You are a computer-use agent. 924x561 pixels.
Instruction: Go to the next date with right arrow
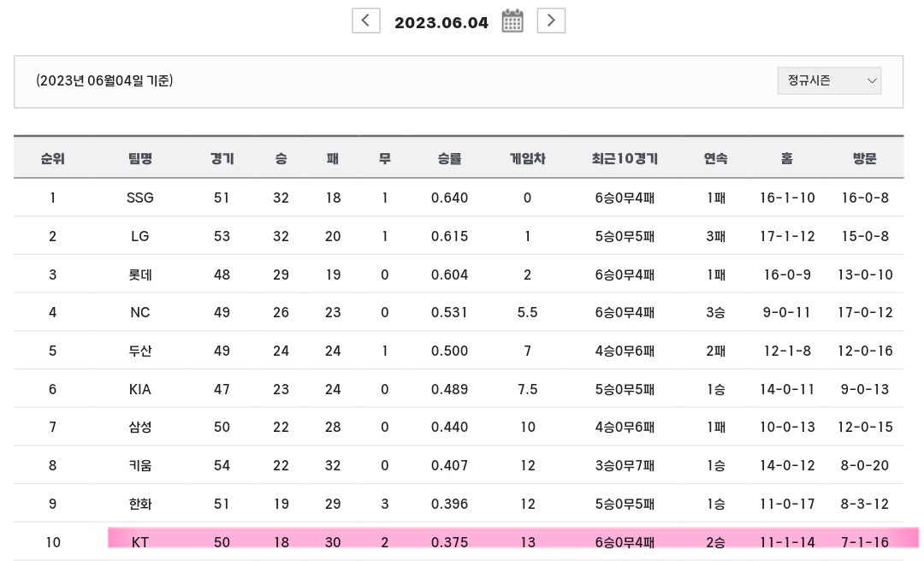click(551, 21)
